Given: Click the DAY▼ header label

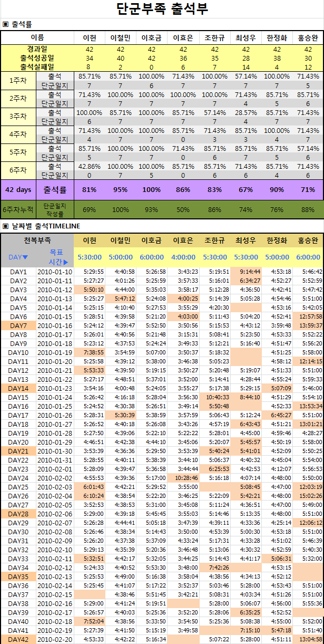Looking at the screenshot, I should pyautogui.click(x=18, y=257).
